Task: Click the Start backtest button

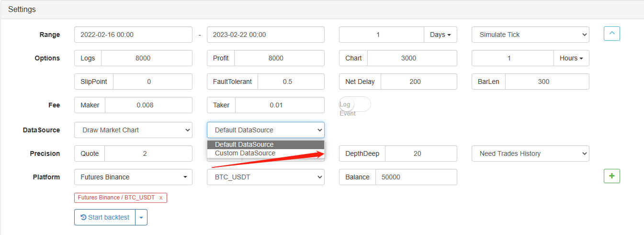Action: 105,217
